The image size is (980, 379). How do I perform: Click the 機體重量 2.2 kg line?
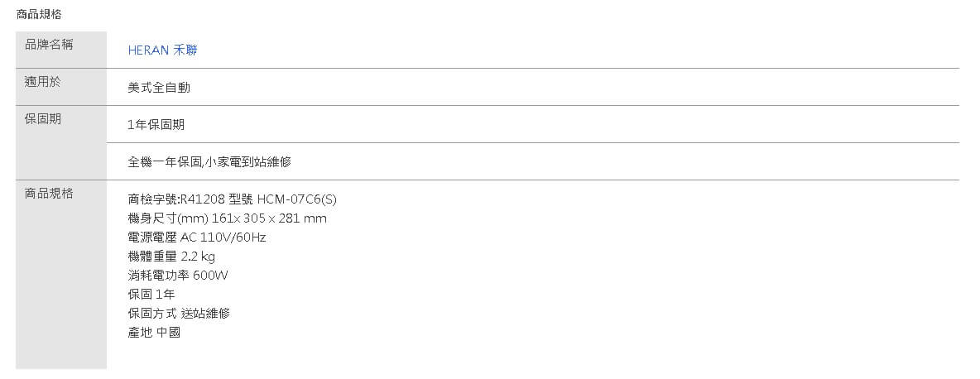pyautogui.click(x=171, y=257)
